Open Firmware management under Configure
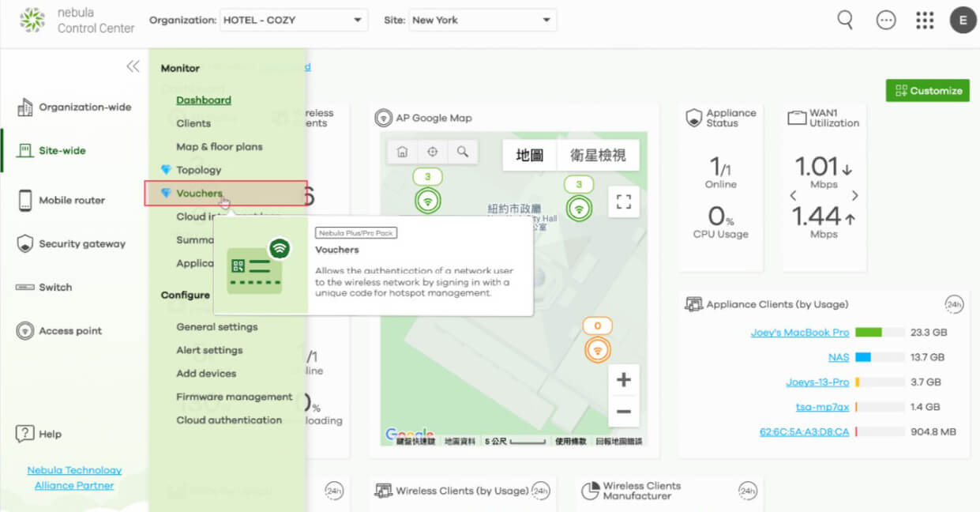980x512 pixels. click(x=235, y=397)
